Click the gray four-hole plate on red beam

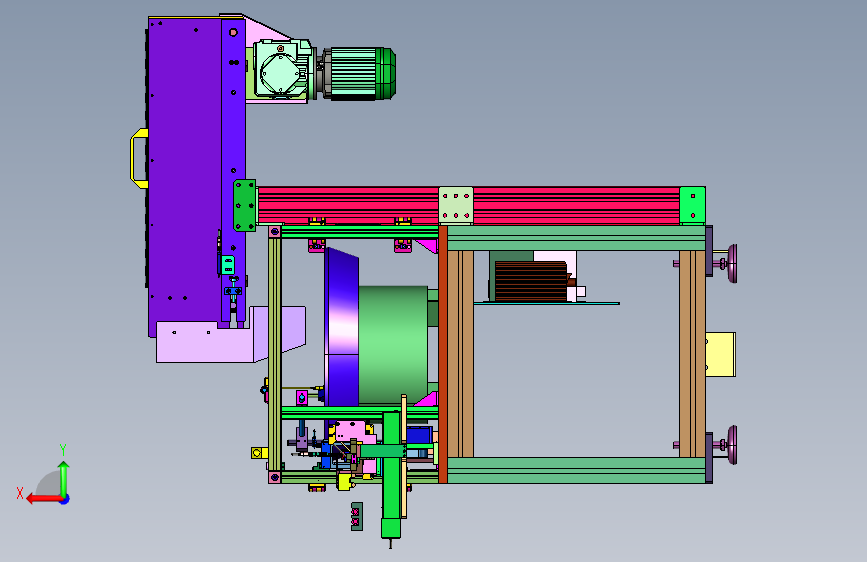(x=456, y=205)
